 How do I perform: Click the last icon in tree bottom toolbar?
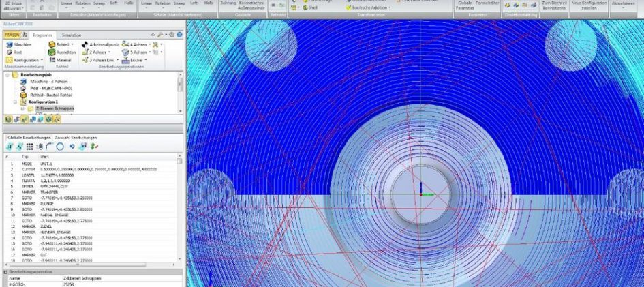(x=57, y=119)
